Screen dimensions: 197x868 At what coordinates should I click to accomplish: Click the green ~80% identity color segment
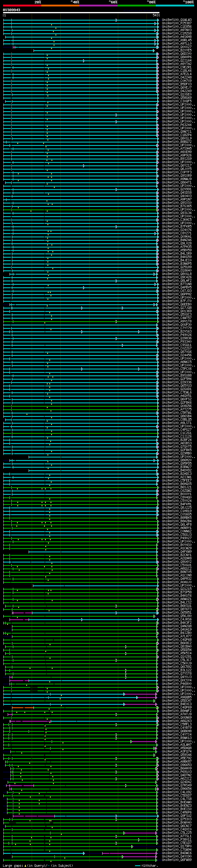[137, 6]
